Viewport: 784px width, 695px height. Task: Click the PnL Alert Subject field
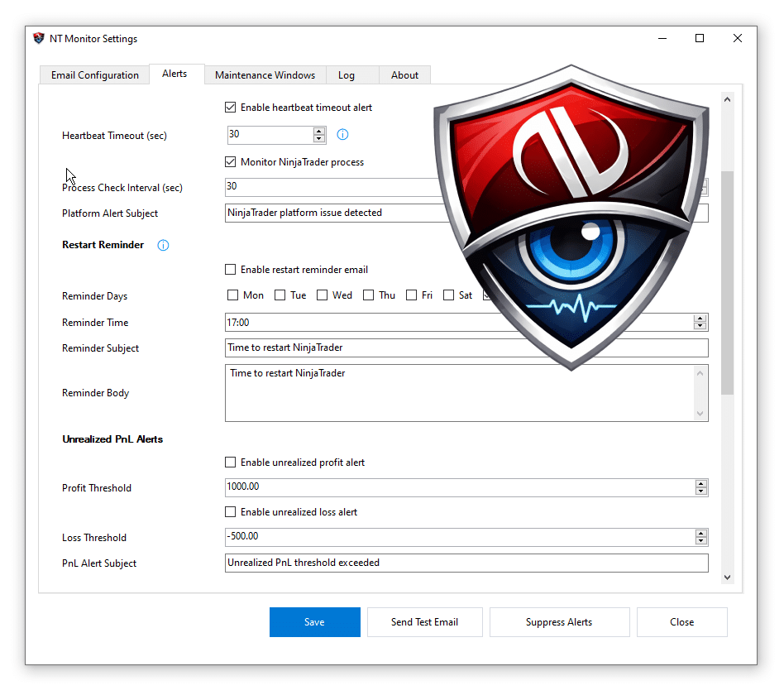point(466,563)
